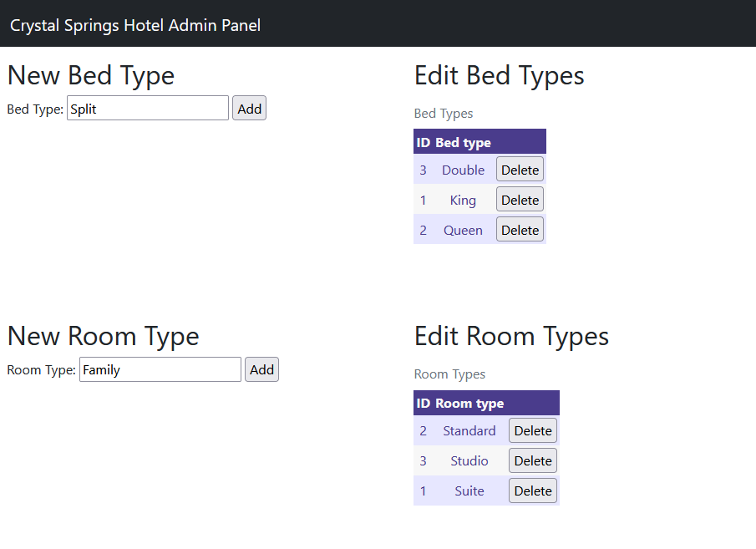
Task: Click the ID header in bed table
Action: 423,142
